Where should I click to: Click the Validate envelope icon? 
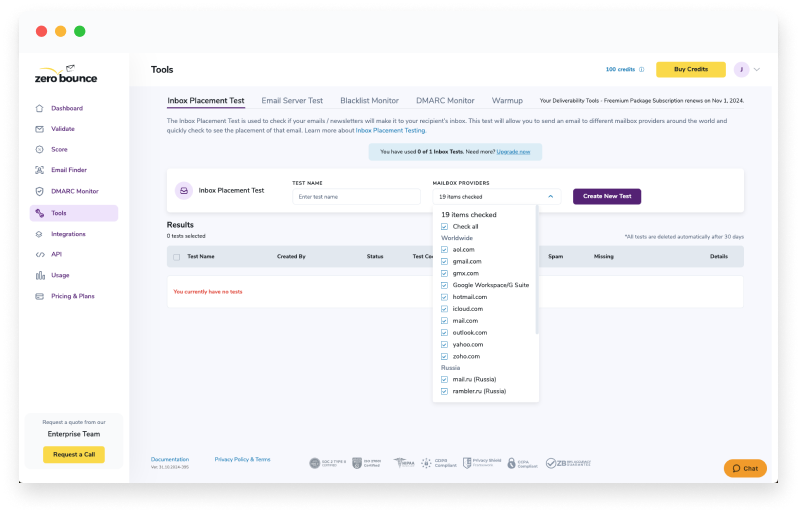coord(39,129)
